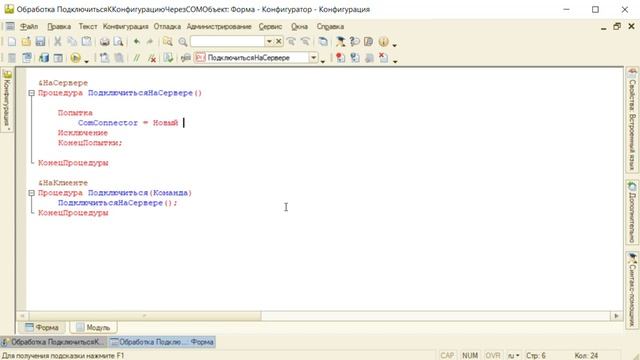
Task: Open the Отладка menu
Action: coord(167,27)
